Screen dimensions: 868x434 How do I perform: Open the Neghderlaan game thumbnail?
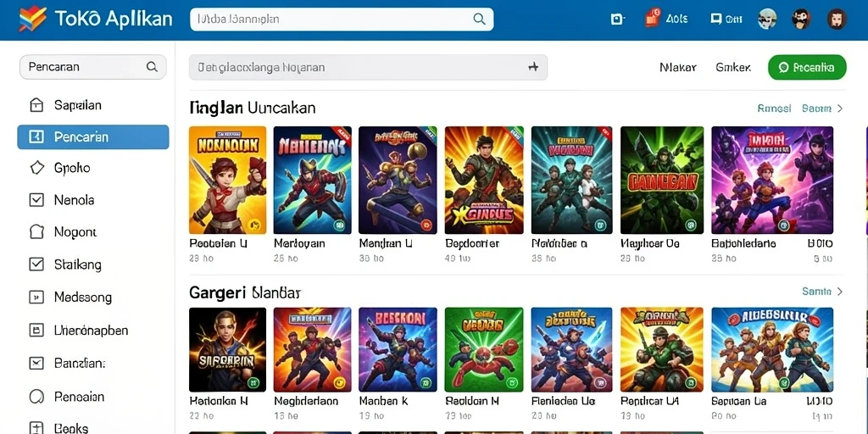coord(312,349)
